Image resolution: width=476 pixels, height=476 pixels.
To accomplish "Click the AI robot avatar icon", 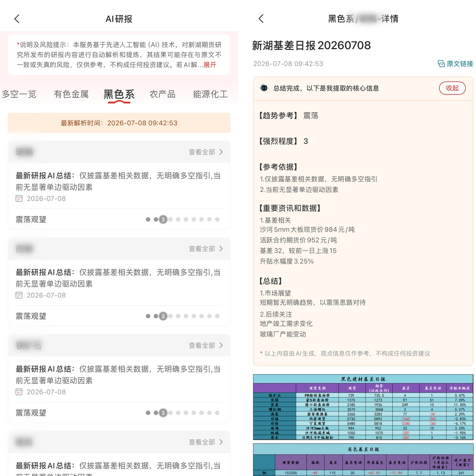I will click(x=264, y=88).
